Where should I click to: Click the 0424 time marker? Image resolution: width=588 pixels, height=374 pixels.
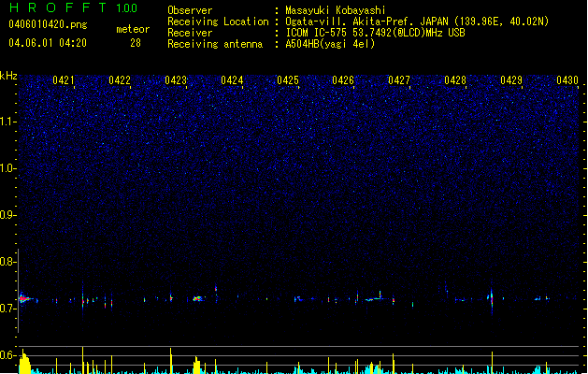[x=232, y=80]
